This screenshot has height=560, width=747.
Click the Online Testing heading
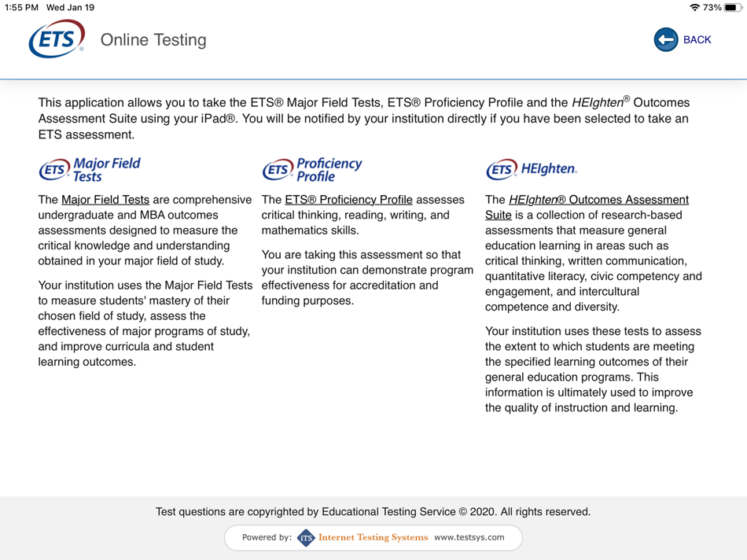(153, 40)
